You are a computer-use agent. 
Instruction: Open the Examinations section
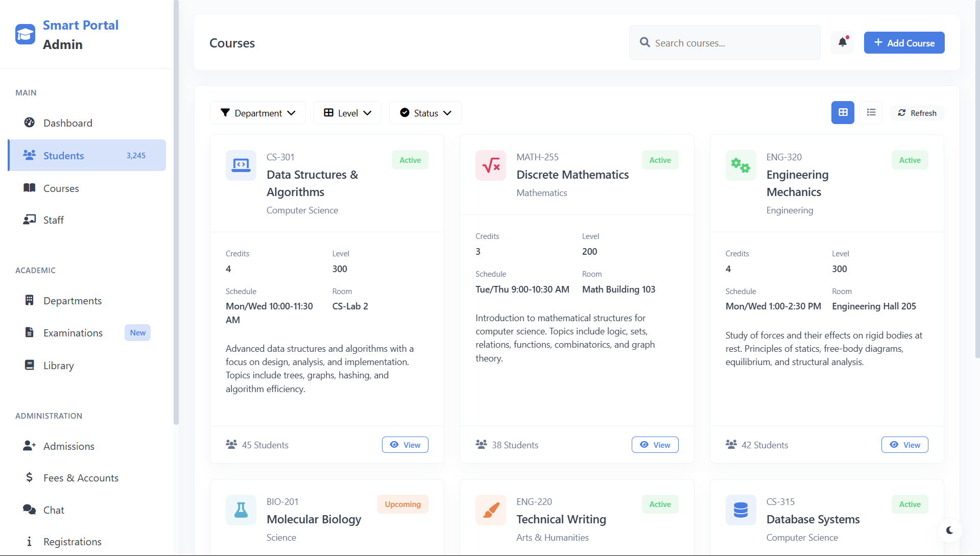click(72, 332)
